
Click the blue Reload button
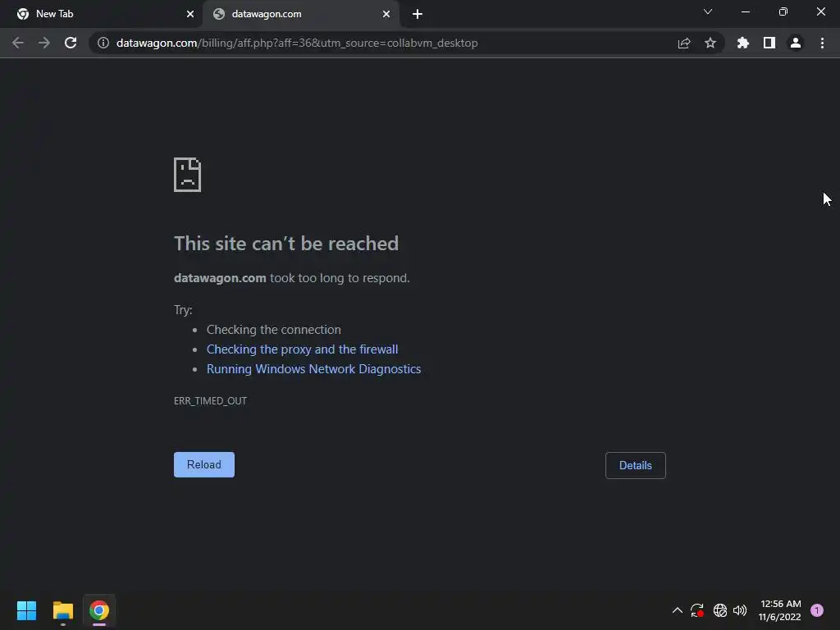204,464
